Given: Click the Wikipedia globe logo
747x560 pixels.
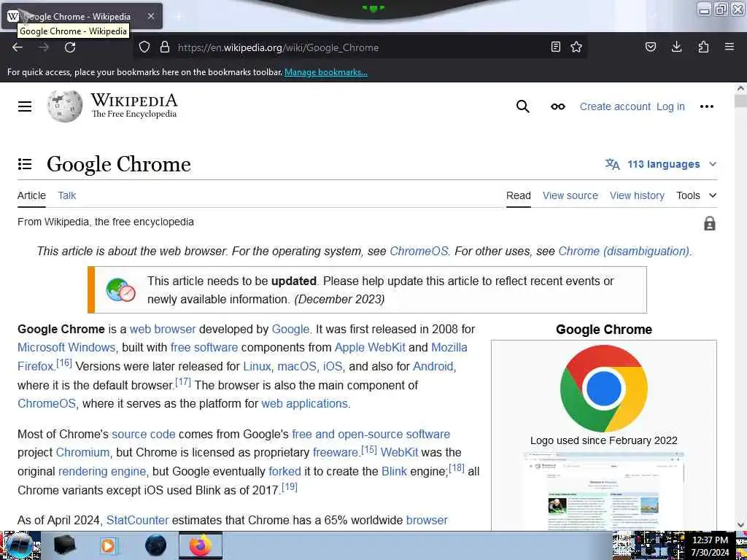Looking at the screenshot, I should pos(65,106).
